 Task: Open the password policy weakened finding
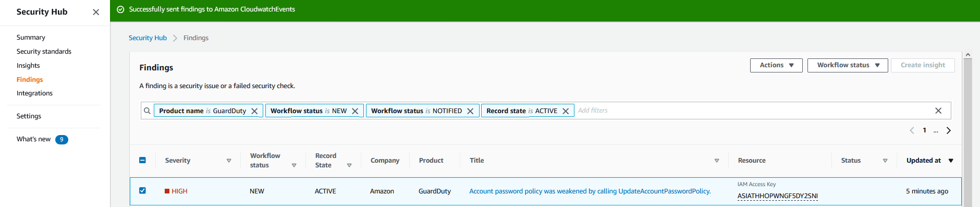tap(590, 191)
